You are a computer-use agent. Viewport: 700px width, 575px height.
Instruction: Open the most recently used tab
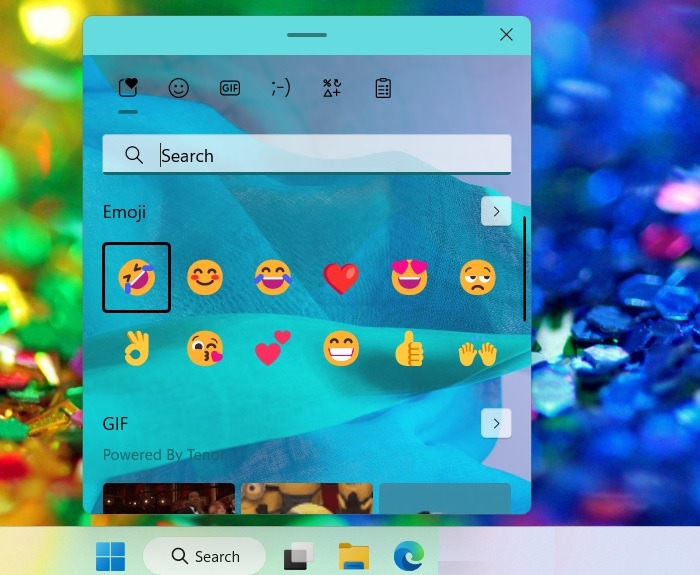coord(129,88)
